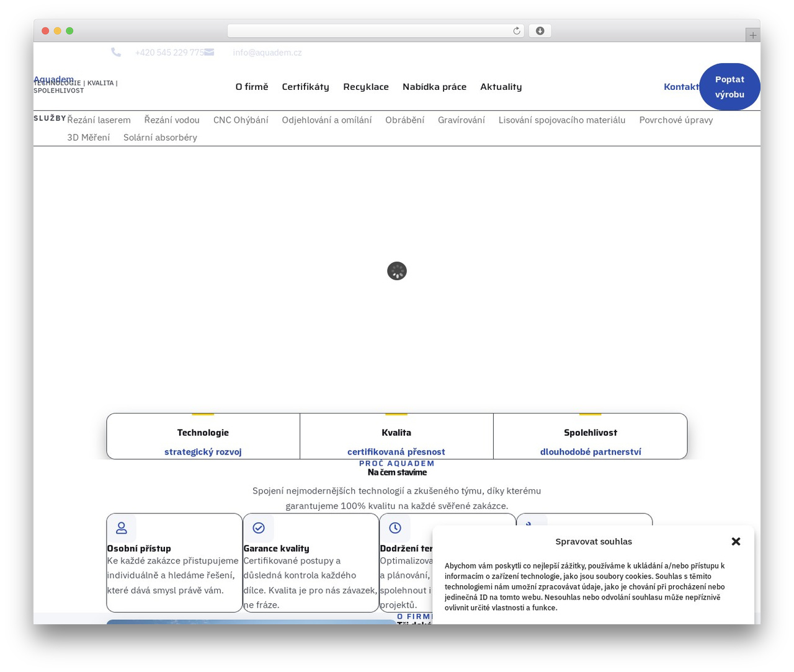Open Odjehlování a omílání service
The height and width of the screenshot is (672, 794).
tap(327, 120)
